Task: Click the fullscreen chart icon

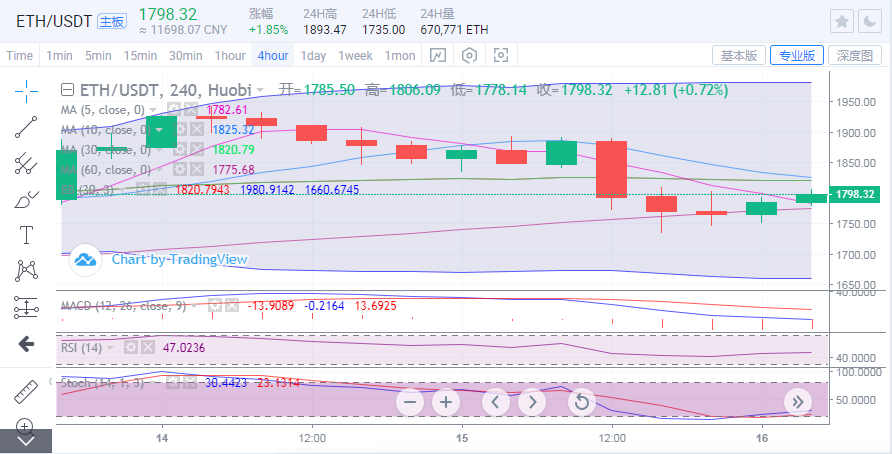Action: tap(501, 56)
